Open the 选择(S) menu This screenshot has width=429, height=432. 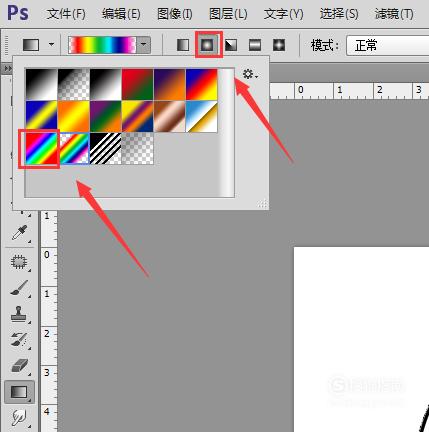coord(339,14)
